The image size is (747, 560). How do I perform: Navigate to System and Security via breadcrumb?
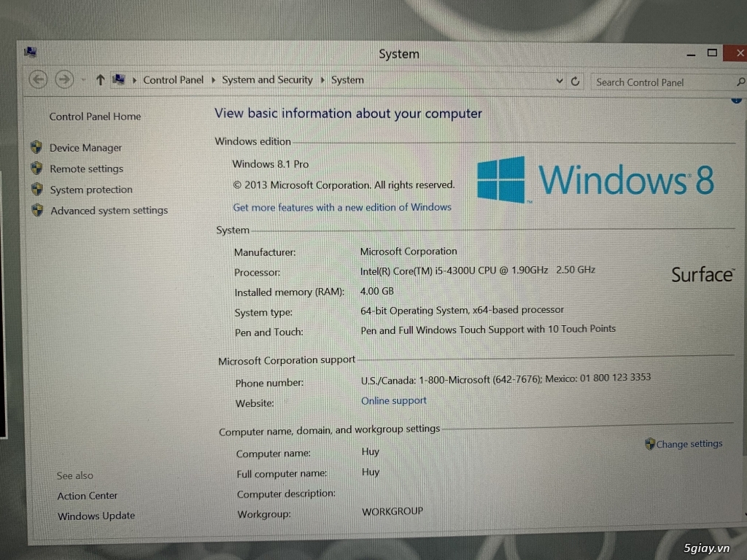267,79
